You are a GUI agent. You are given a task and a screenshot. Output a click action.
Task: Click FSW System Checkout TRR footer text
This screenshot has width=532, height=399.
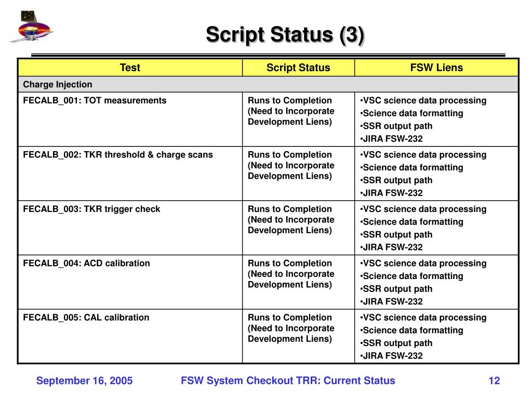[x=288, y=381]
